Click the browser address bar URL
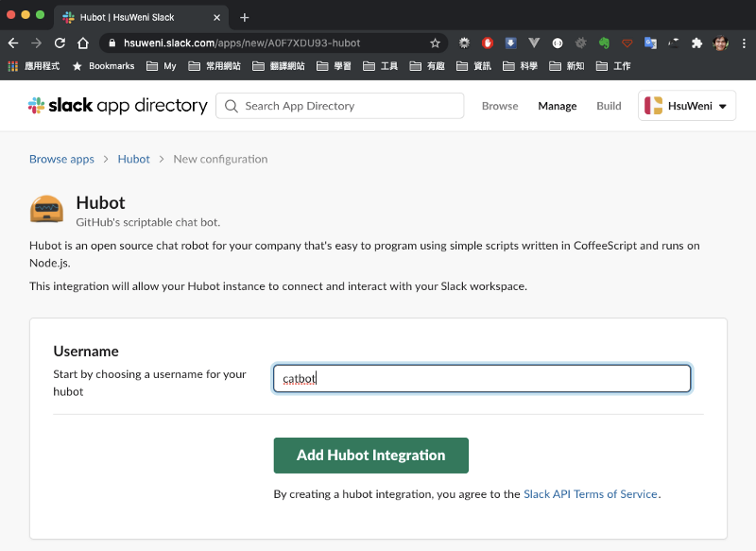The width and height of the screenshot is (756, 551). pos(242,43)
